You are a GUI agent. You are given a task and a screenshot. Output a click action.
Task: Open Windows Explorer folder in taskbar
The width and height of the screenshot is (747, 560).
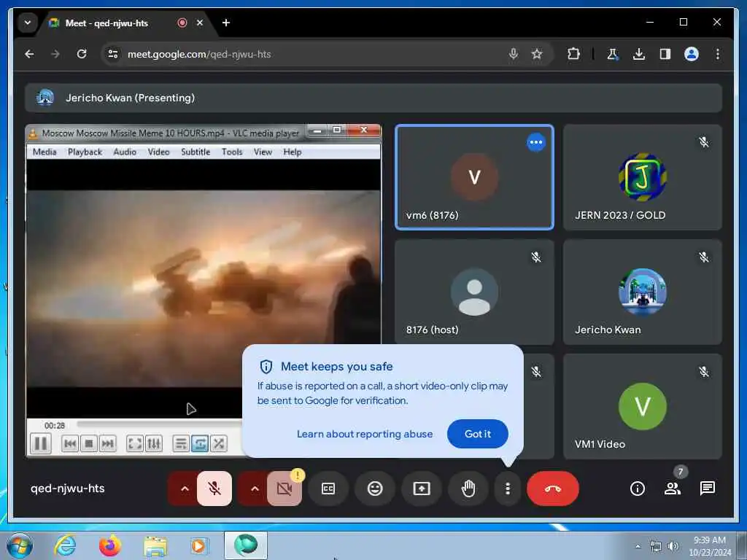(155, 545)
